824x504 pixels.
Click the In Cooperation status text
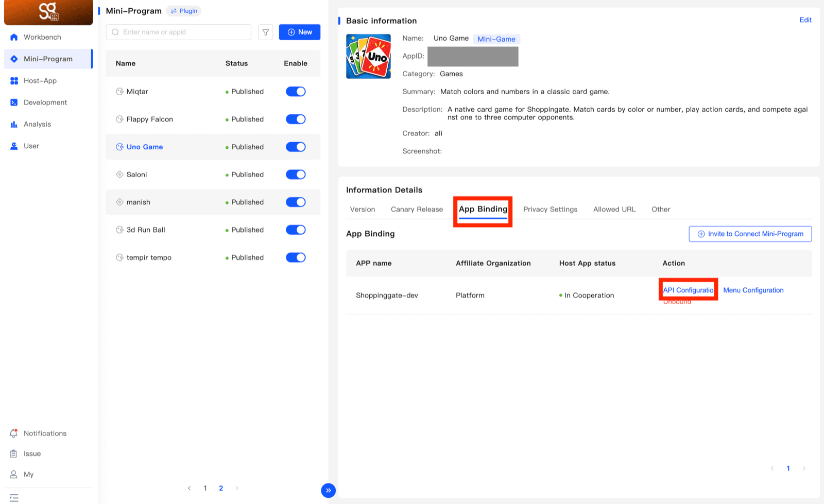tap(589, 296)
